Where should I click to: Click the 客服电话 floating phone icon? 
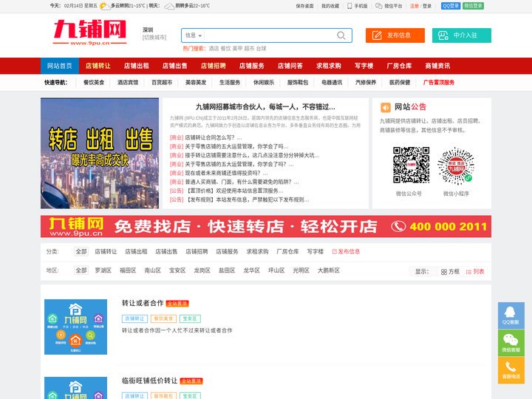[x=511, y=370]
